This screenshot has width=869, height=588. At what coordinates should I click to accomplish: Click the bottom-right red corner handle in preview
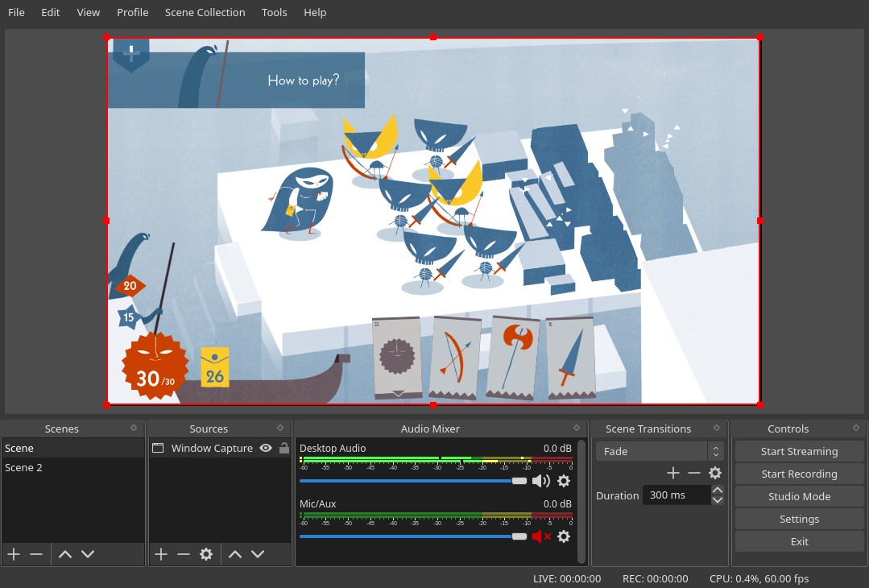coord(759,405)
